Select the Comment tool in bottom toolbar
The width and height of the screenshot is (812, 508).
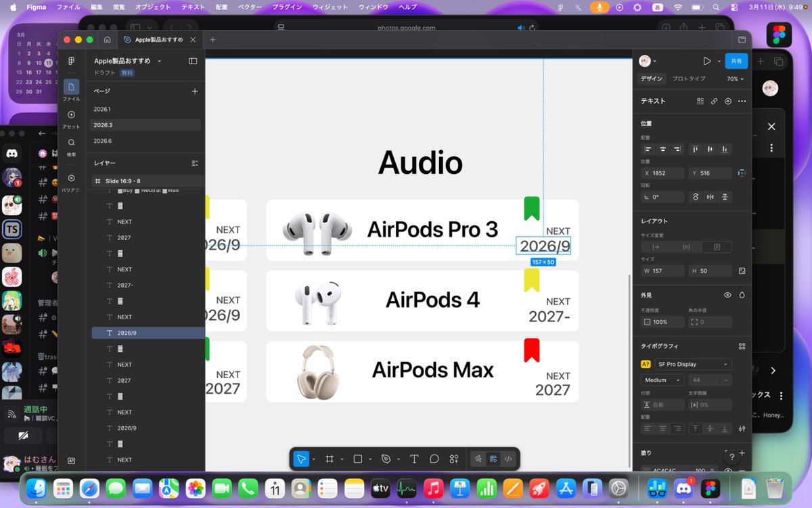[x=434, y=459]
